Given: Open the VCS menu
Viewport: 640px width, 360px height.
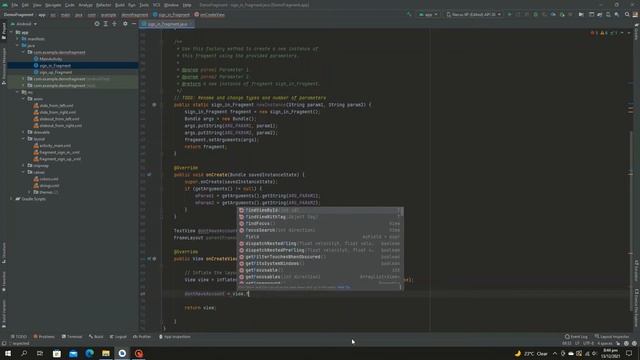Looking at the screenshot, I should point(157,5).
